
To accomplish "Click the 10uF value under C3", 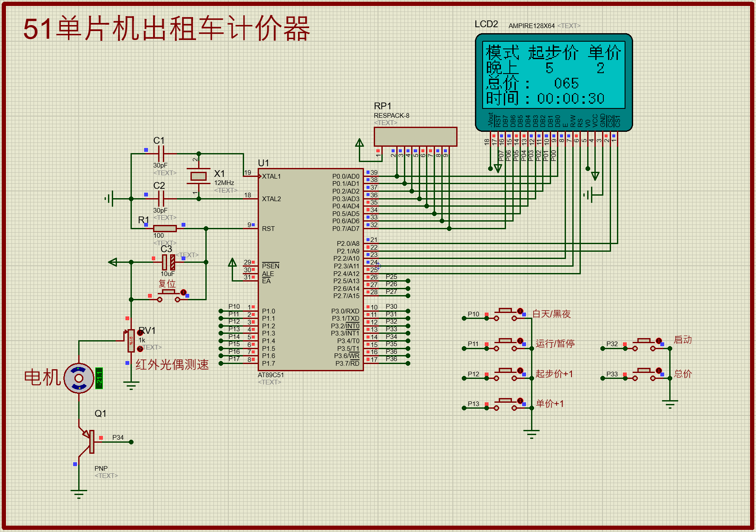I will coord(168,274).
